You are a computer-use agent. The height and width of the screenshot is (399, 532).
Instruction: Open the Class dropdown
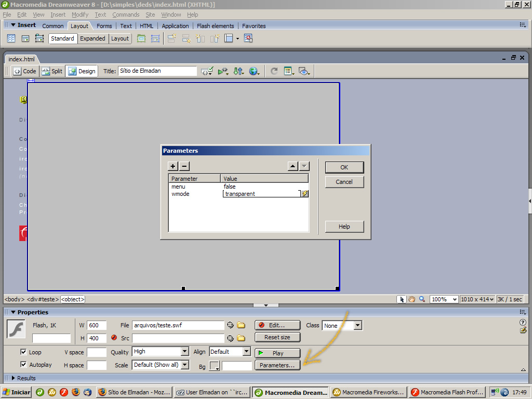357,325
